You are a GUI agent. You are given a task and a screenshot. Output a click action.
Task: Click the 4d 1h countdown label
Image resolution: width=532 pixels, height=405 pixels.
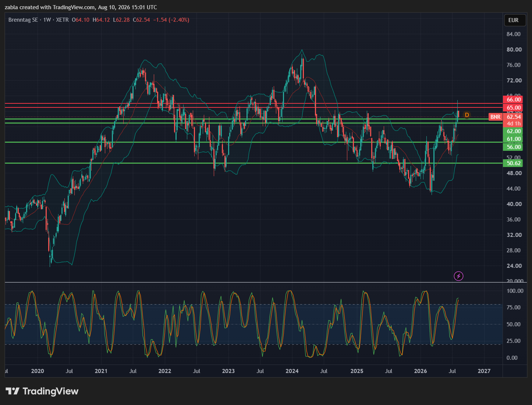[513, 124]
